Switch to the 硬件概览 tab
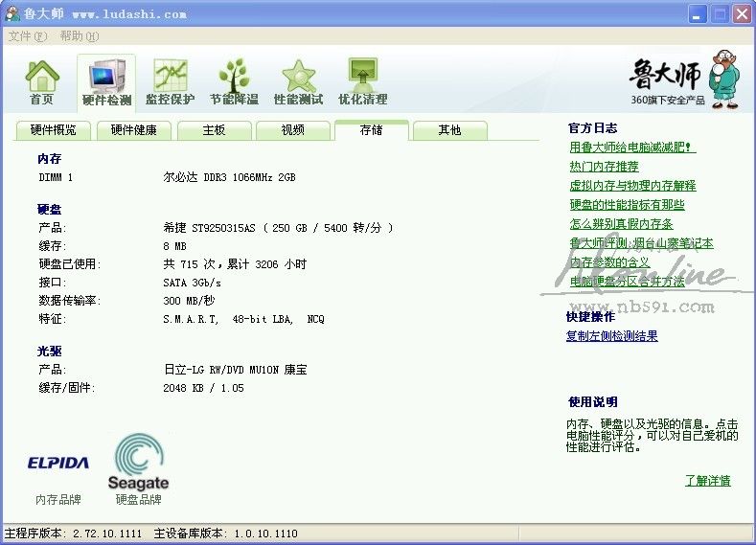Viewport: 756px width, 545px height. pyautogui.click(x=53, y=130)
